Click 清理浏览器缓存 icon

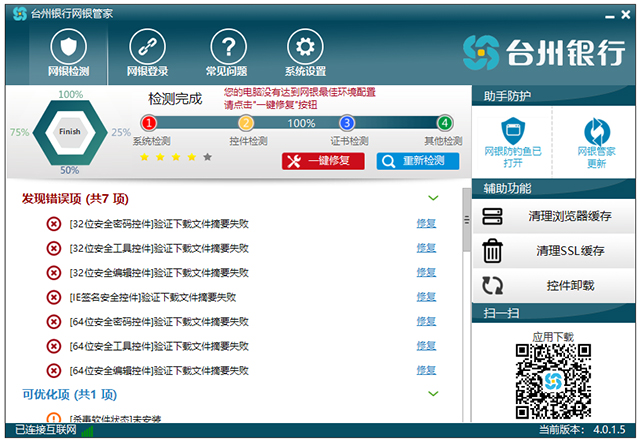click(492, 217)
